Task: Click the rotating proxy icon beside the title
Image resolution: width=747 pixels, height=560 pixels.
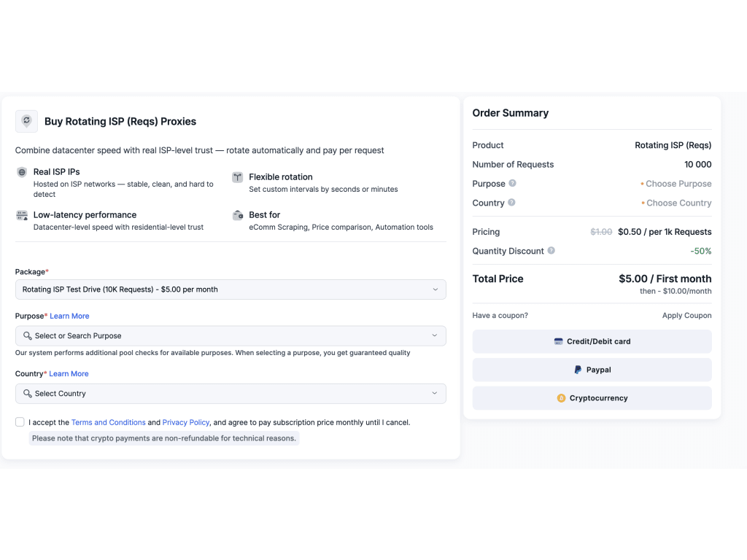Action: (26, 121)
